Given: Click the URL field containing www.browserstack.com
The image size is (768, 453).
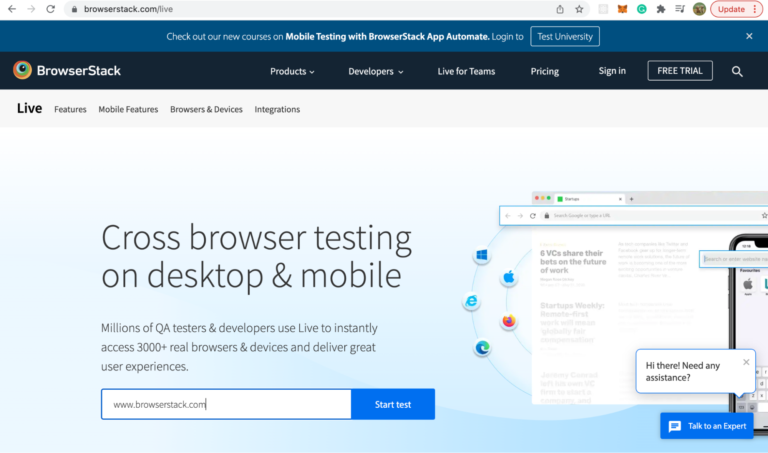Looking at the screenshot, I should tap(226, 404).
